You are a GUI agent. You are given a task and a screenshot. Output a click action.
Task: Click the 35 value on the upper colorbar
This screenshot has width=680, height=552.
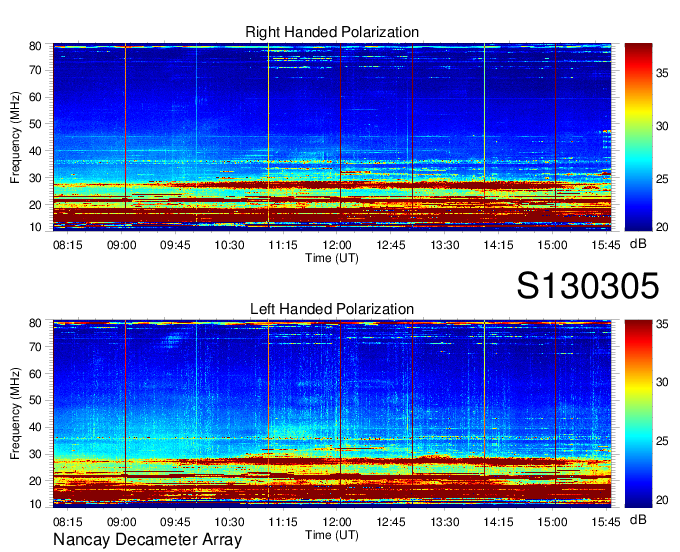(662, 73)
